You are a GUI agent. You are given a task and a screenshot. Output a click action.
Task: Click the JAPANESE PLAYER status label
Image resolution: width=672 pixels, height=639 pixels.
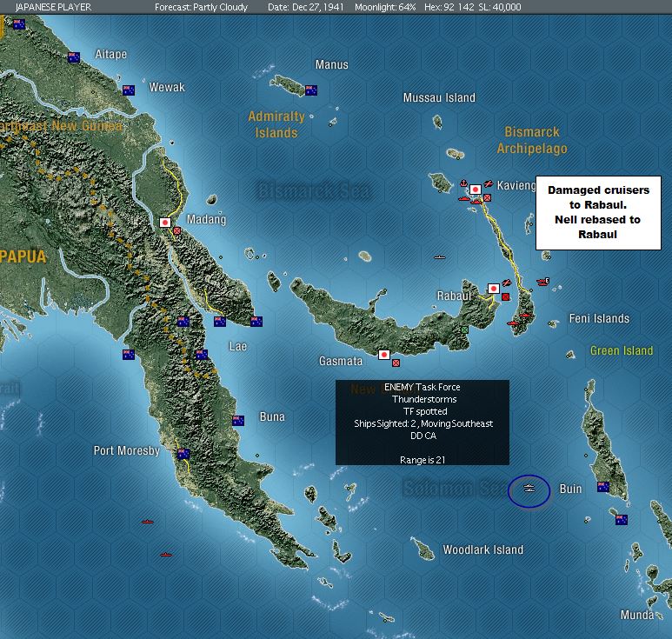pos(53,7)
